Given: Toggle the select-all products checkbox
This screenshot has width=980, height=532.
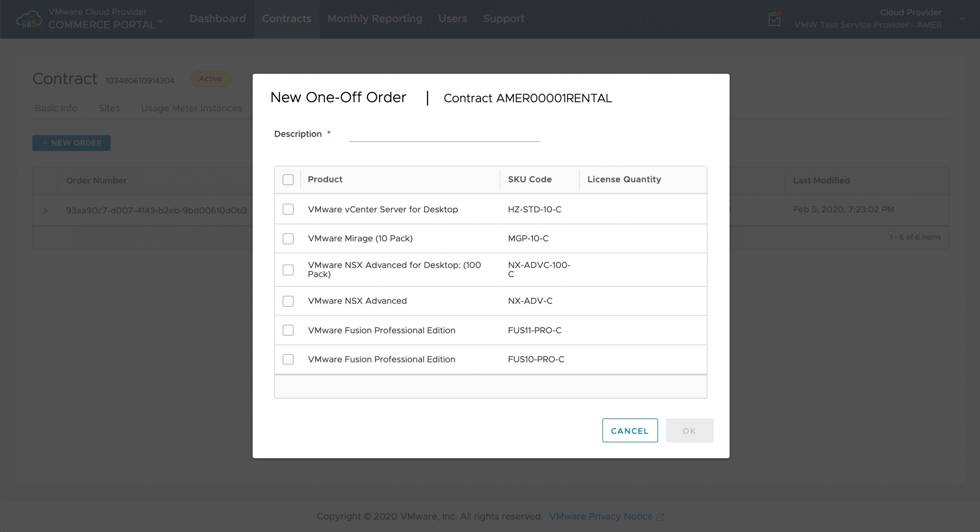Looking at the screenshot, I should 288,180.
